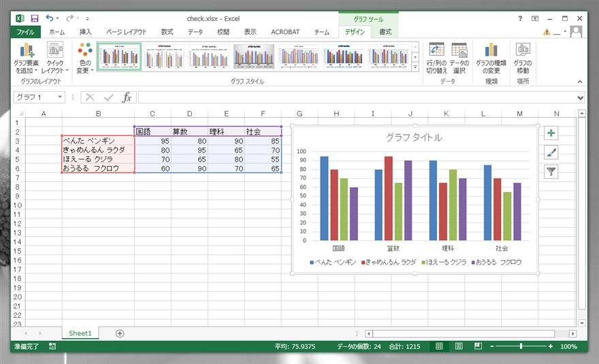Screen dimensions: 599x364
Task: Click Move Chart (グラフの移動)
Action: click(x=523, y=58)
